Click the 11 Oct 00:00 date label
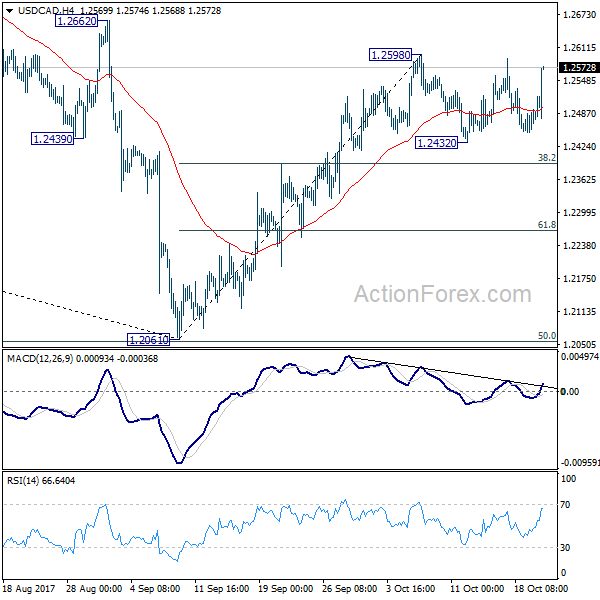The image size is (600, 600). click(x=477, y=589)
